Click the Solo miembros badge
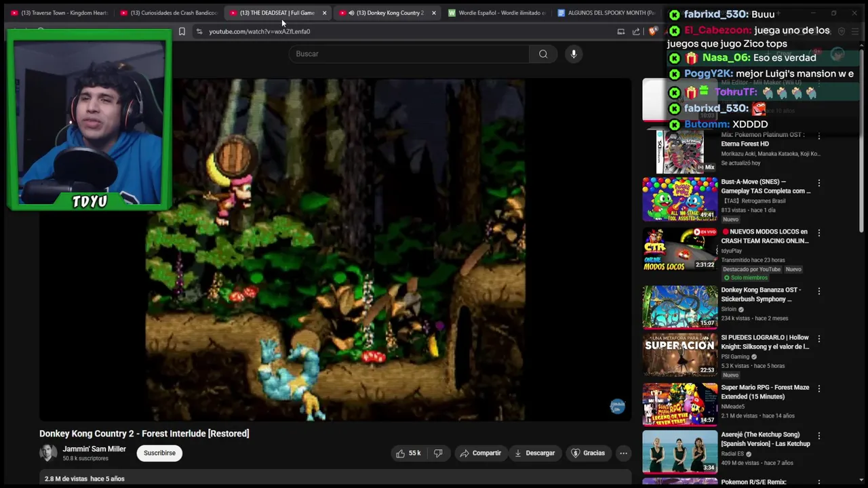 click(745, 278)
